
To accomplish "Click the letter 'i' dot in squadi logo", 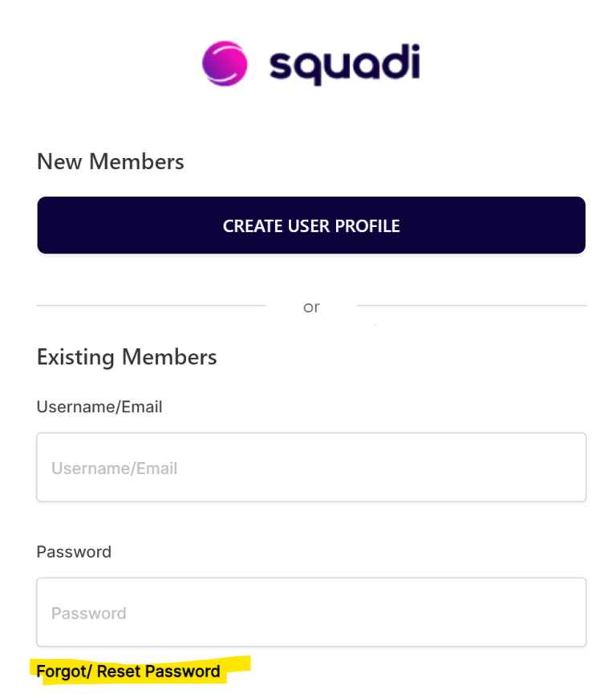I will pos(414,48).
